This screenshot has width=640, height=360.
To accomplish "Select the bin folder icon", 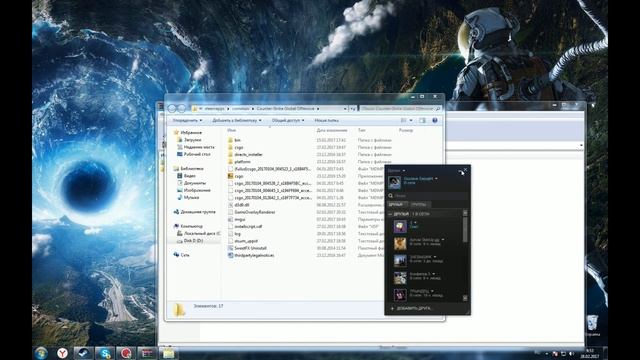I will 230,140.
